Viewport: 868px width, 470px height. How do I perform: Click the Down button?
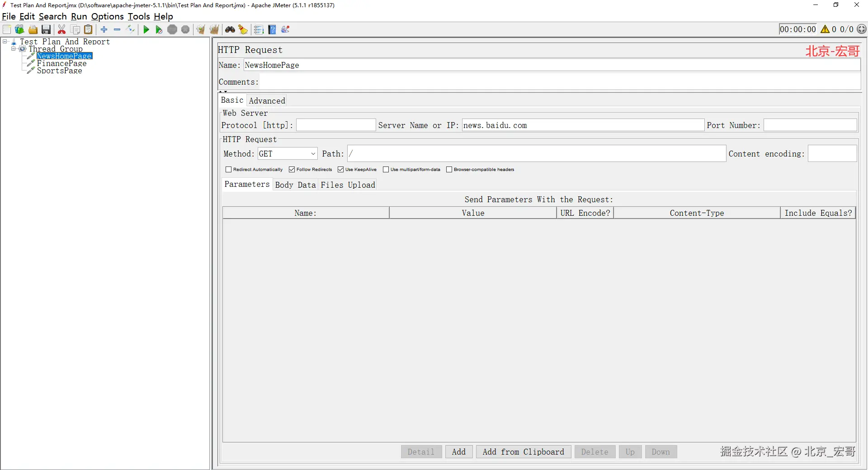pos(660,451)
